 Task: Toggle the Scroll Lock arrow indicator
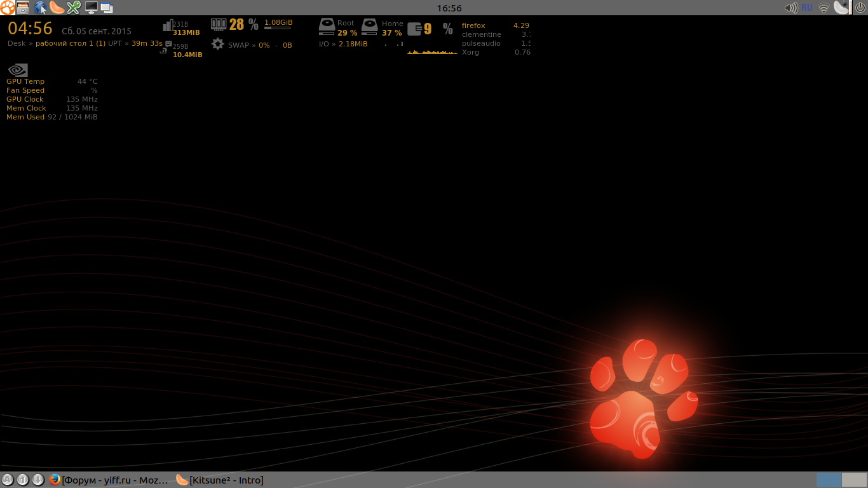38,480
